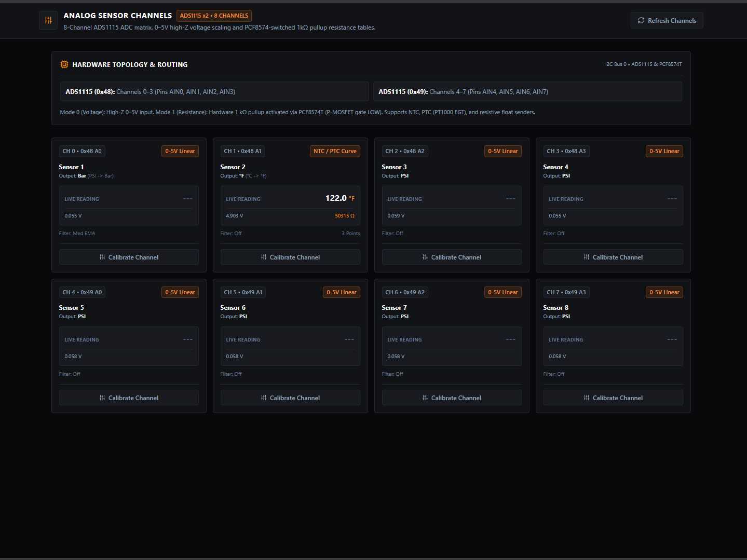The height and width of the screenshot is (560, 747).
Task: Click the sliders icon beside Analog Sensor Channels
Action: click(x=48, y=20)
